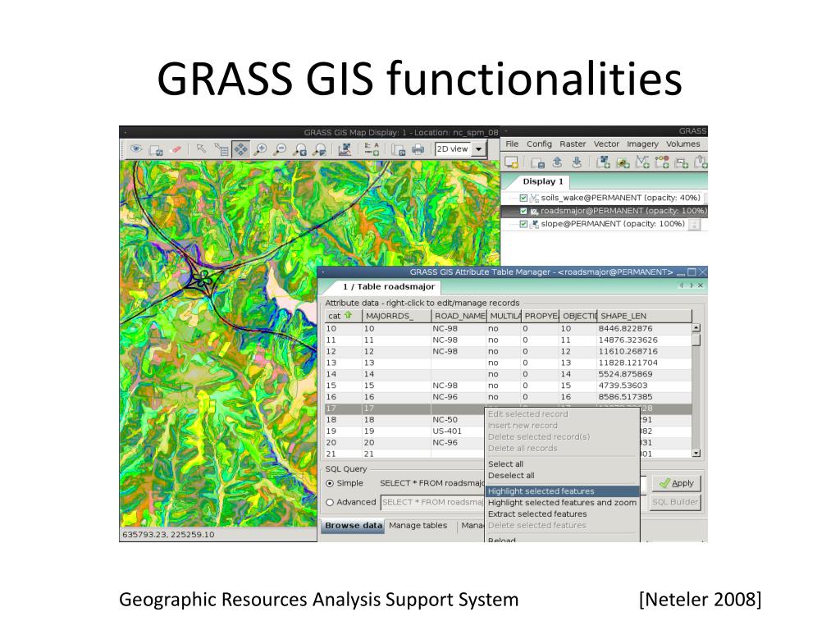Image resolution: width=840 pixels, height=630 pixels.
Task: Open the Analyze map chart icon
Action: (345, 149)
